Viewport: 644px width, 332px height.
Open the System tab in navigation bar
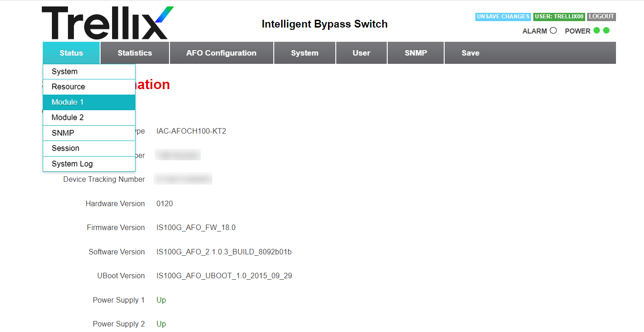click(305, 53)
